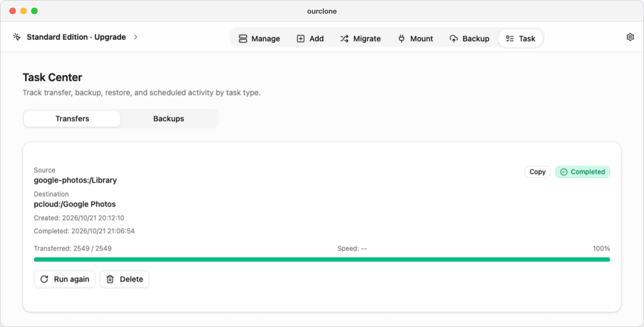Expand the Standard Edition Upgrade chevron
This screenshot has width=644, height=327.
pos(136,37)
